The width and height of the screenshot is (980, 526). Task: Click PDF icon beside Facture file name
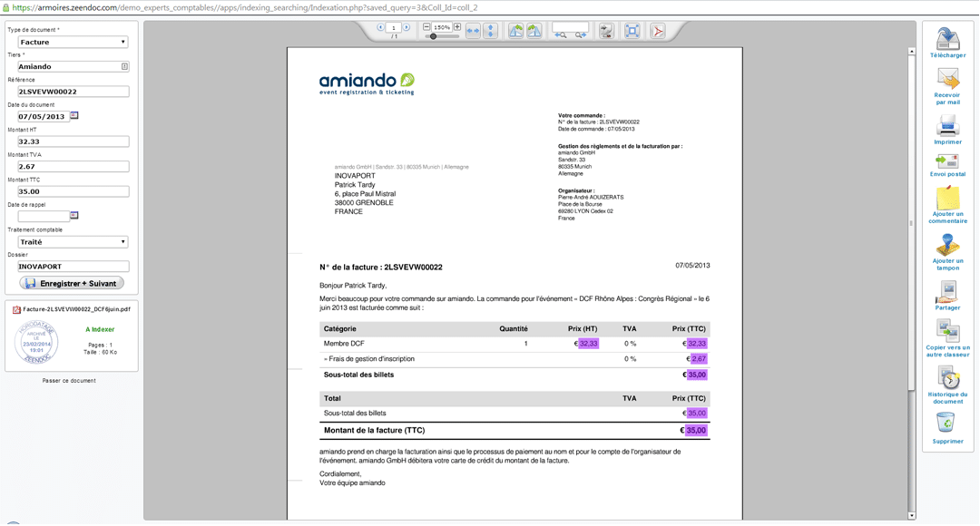17,309
